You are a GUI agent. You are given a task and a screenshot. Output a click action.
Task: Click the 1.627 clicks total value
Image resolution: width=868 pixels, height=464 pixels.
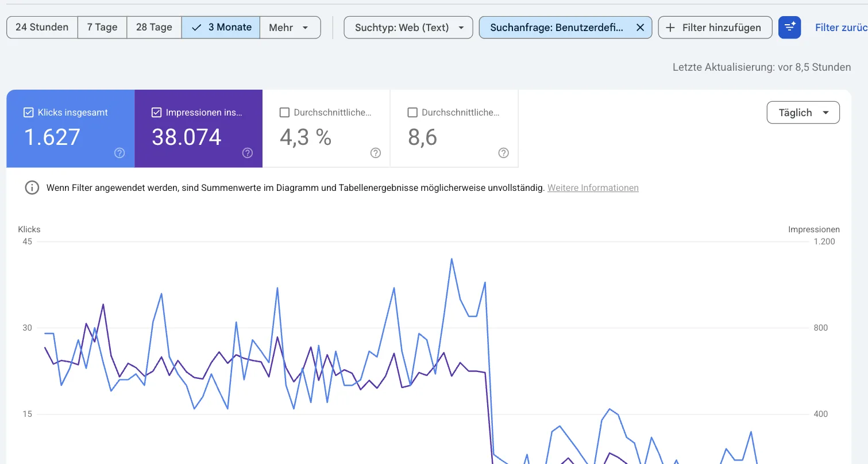[52, 137]
